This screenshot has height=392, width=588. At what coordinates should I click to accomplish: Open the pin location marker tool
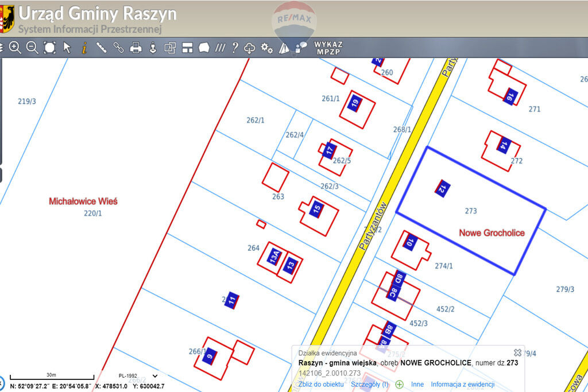[153, 48]
